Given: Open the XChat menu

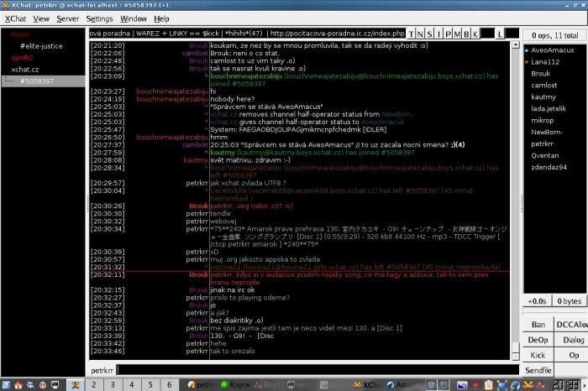Looking at the screenshot, I should pyautogui.click(x=15, y=18).
